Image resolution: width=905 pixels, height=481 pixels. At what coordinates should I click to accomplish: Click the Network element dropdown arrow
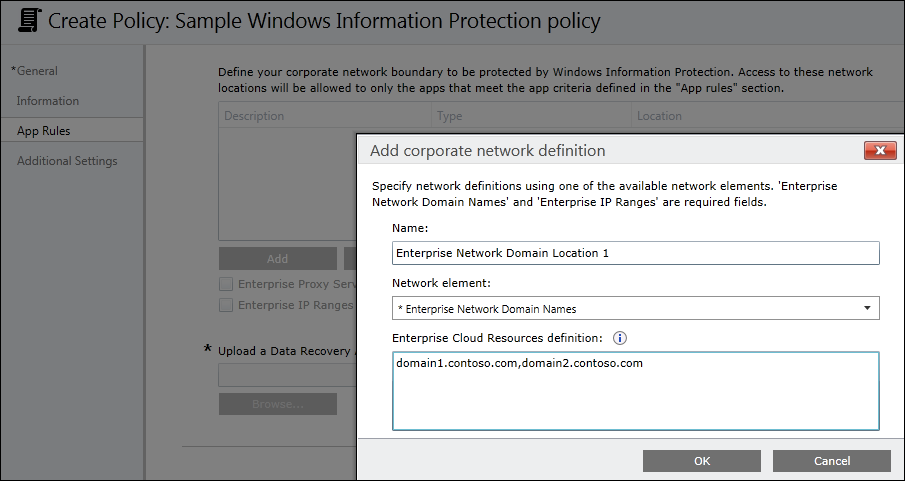tap(866, 308)
